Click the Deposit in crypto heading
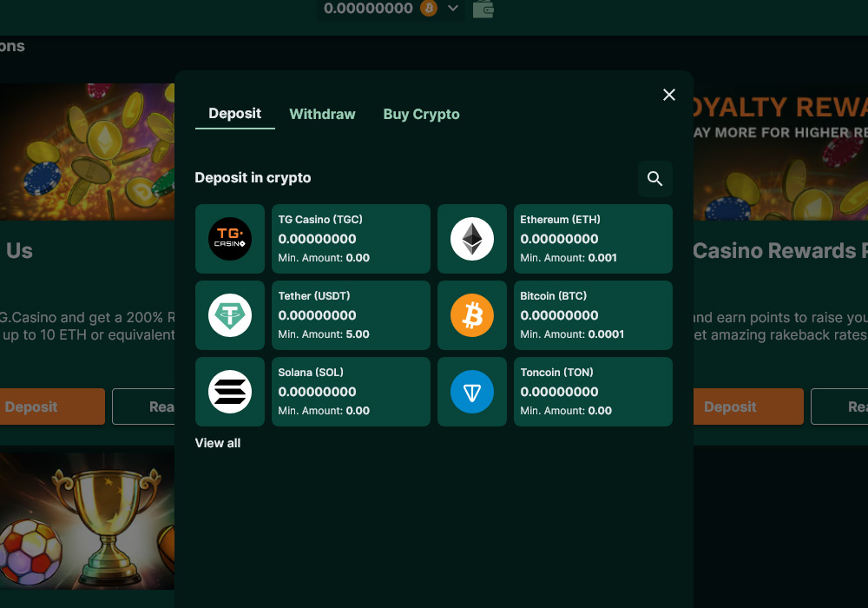The image size is (868, 608). [x=253, y=178]
